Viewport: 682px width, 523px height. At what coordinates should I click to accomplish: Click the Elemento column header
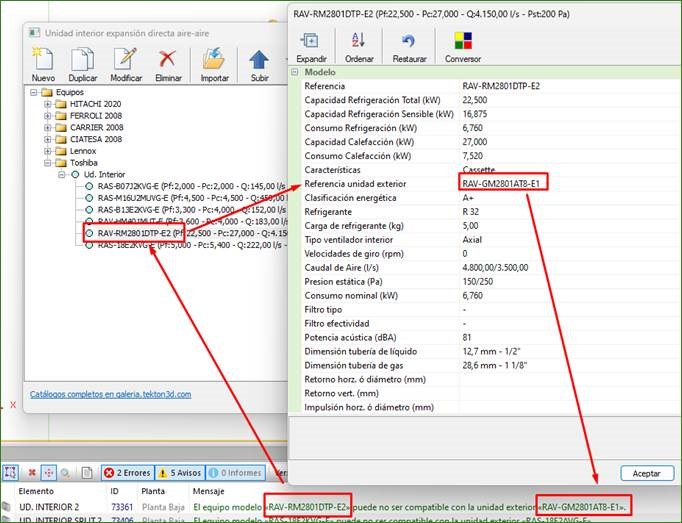(36, 491)
